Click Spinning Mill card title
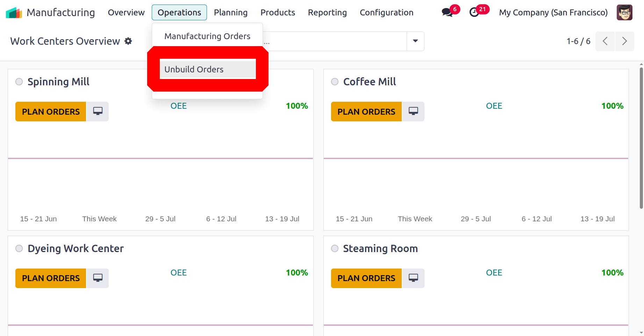This screenshot has width=644, height=336. (58, 82)
